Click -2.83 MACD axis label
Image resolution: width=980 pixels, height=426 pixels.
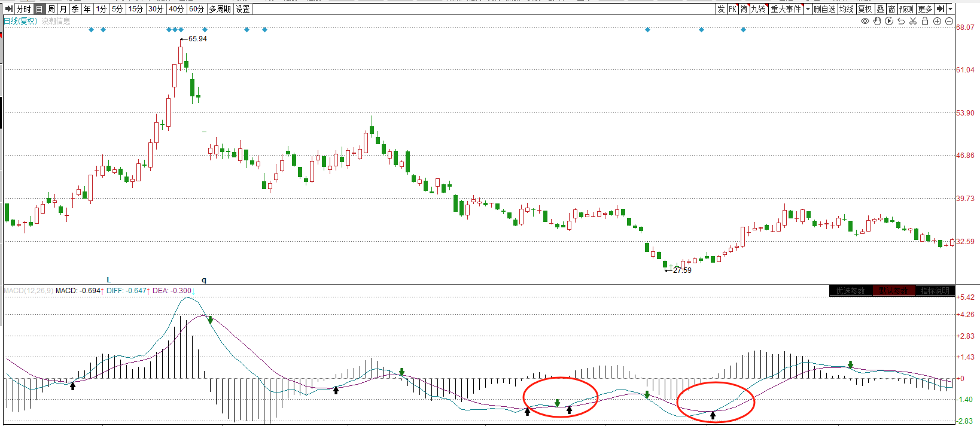tap(965, 421)
